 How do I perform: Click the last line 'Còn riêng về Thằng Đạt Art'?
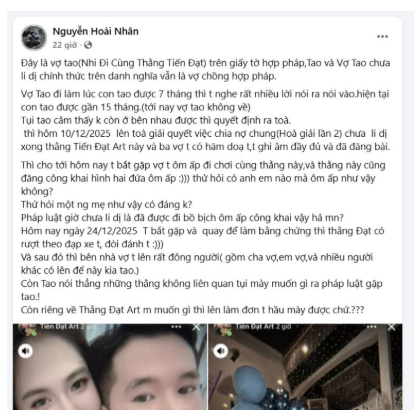pos(192,310)
